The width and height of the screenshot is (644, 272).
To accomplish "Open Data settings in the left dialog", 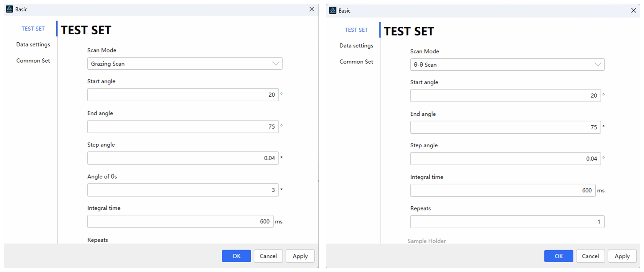I will 33,44.
